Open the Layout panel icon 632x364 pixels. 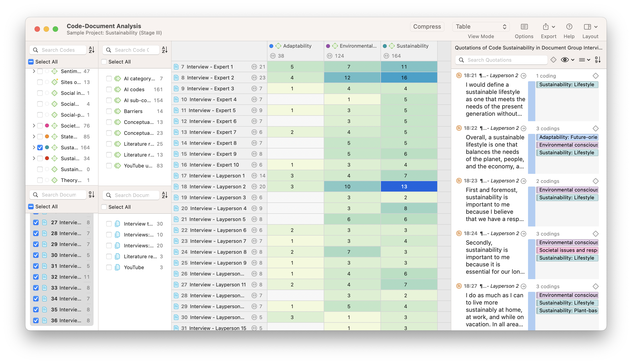point(587,27)
